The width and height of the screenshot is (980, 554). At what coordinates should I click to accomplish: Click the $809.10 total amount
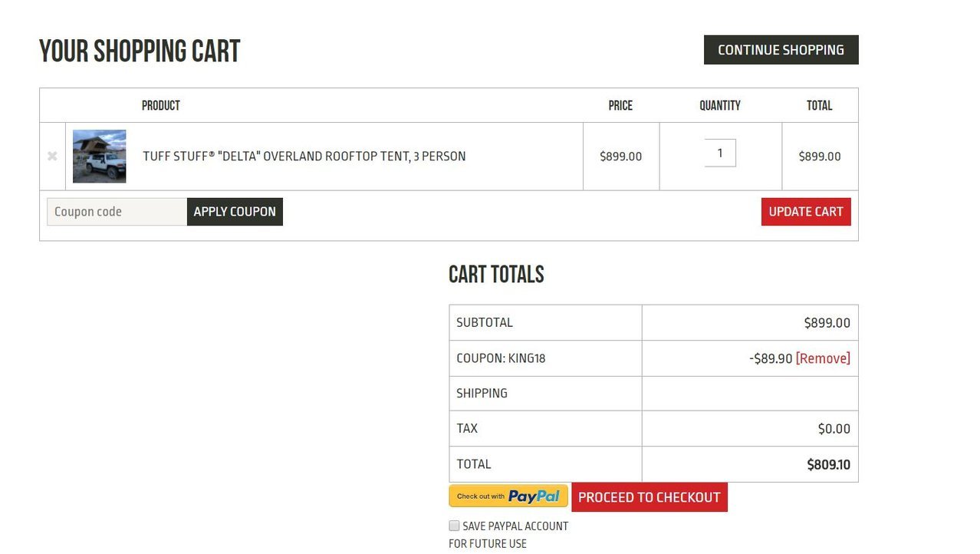coord(828,464)
